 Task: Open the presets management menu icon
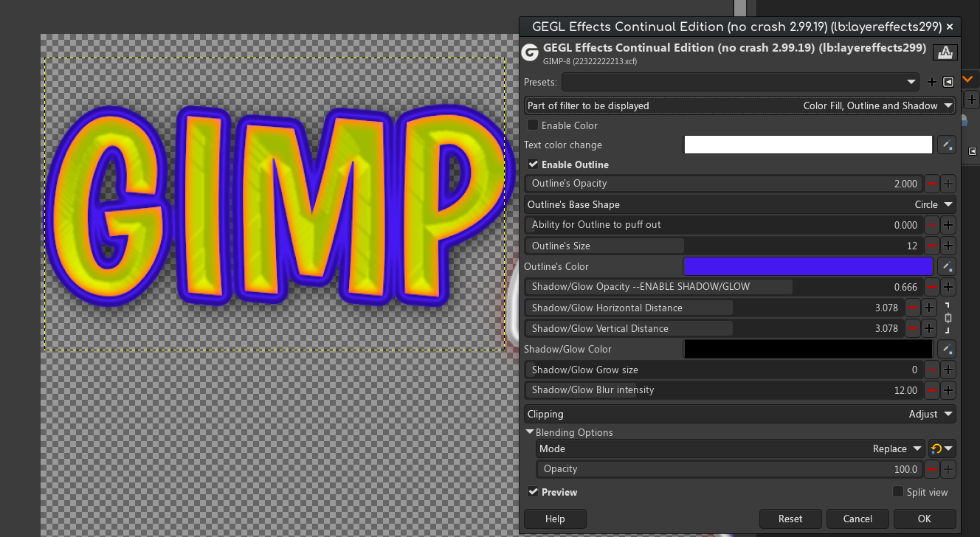[x=948, y=83]
